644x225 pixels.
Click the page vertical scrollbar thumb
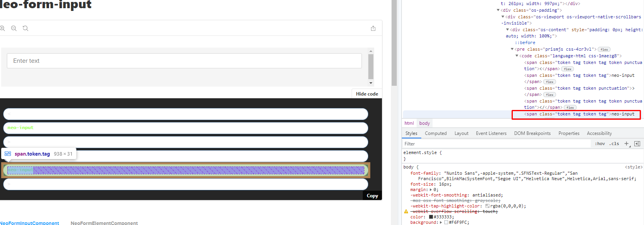[x=394, y=43]
